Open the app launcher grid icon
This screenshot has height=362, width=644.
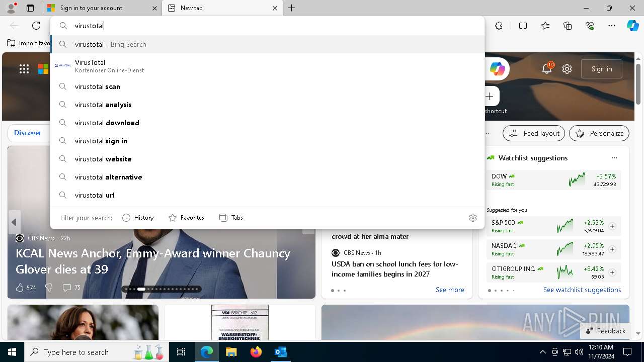[x=24, y=69]
